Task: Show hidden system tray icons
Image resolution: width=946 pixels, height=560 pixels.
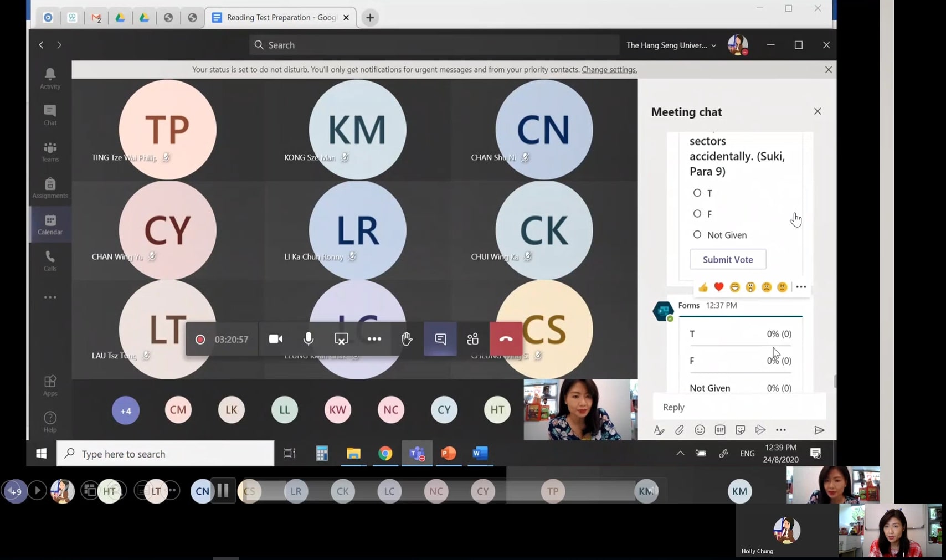Action: point(680,453)
